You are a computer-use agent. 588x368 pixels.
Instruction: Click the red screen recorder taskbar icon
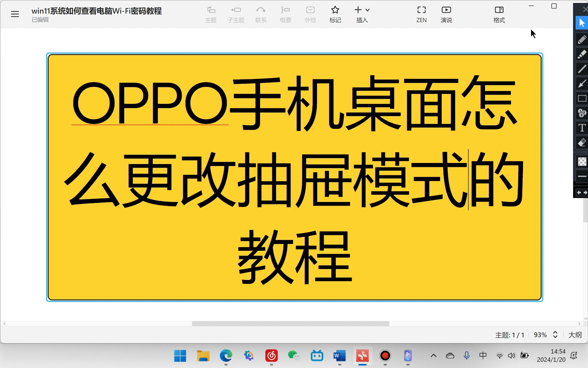[x=385, y=356]
